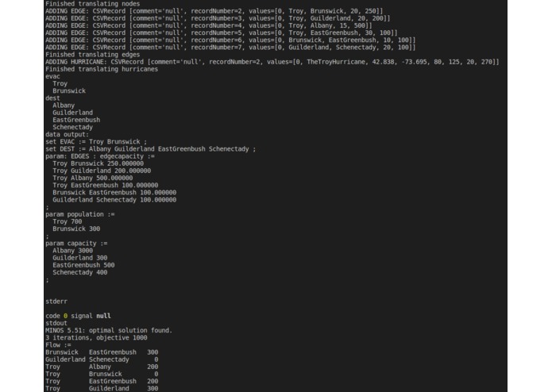Click 'Albany' under the dest list
This screenshot has height=392, width=552.
(x=64, y=106)
